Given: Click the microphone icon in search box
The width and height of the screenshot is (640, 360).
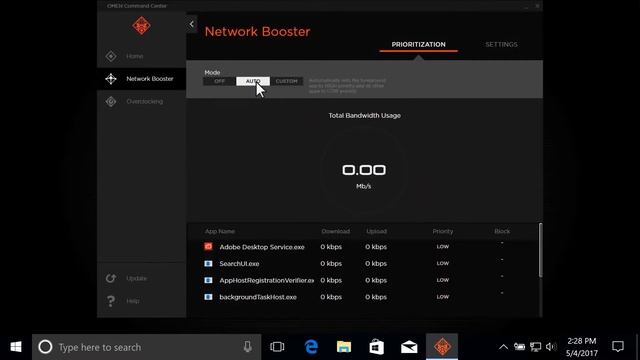Looking at the screenshot, I should click(247, 347).
